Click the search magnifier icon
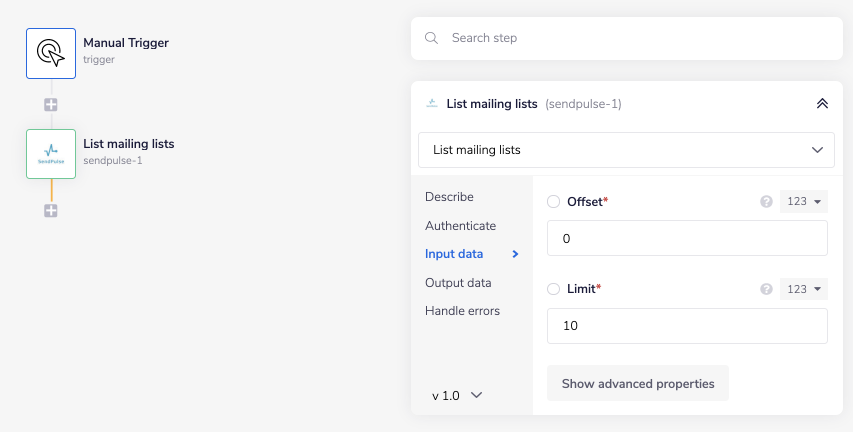853x432 pixels. click(432, 38)
